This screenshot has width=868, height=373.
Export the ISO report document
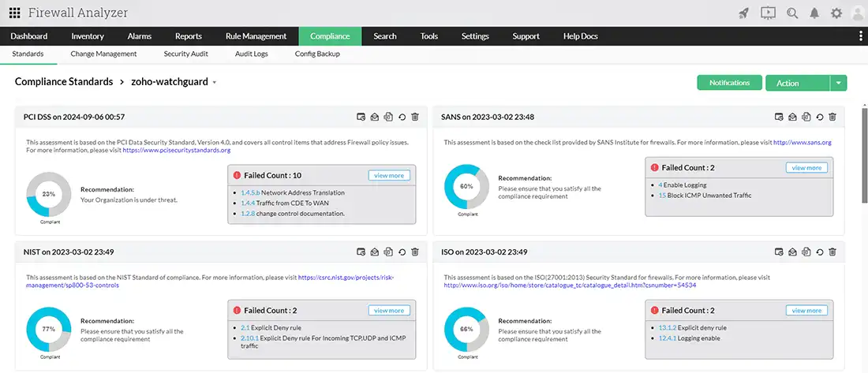coord(806,252)
